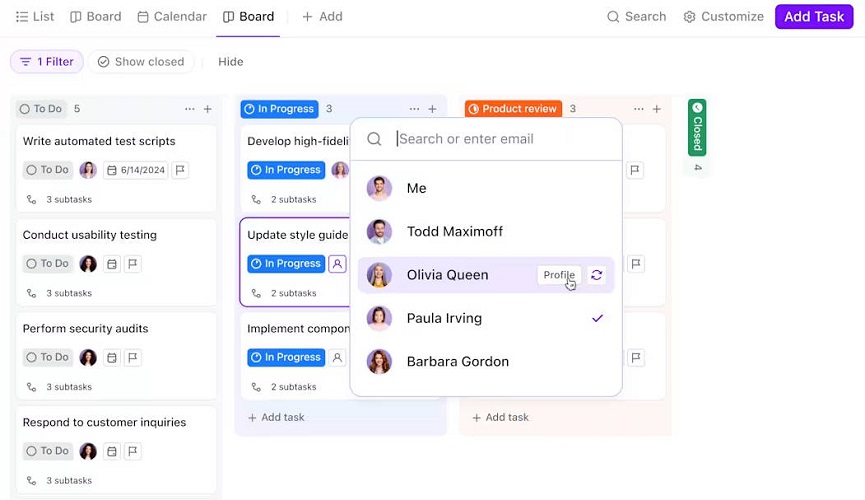Open Olivia Queen's Profile button
Viewport: 865px width, 500px height.
(x=559, y=275)
